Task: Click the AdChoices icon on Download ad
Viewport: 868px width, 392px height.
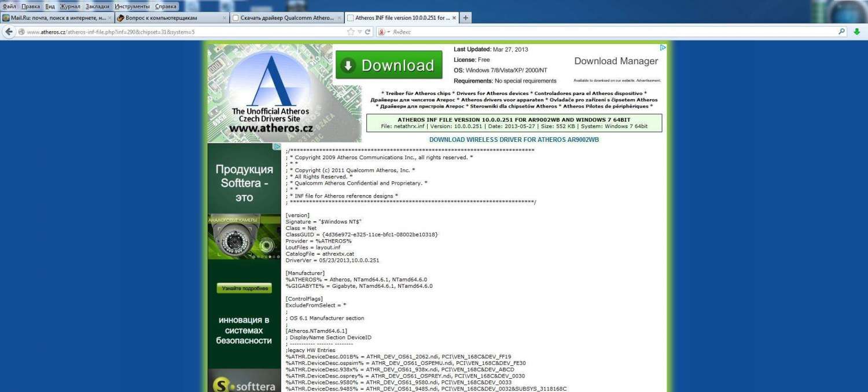Action: click(663, 48)
